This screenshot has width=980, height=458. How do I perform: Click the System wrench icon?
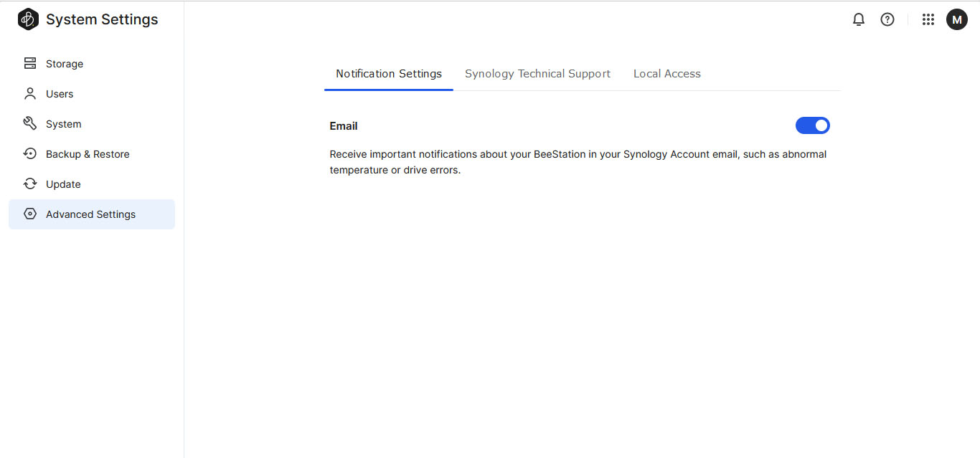[x=30, y=124]
